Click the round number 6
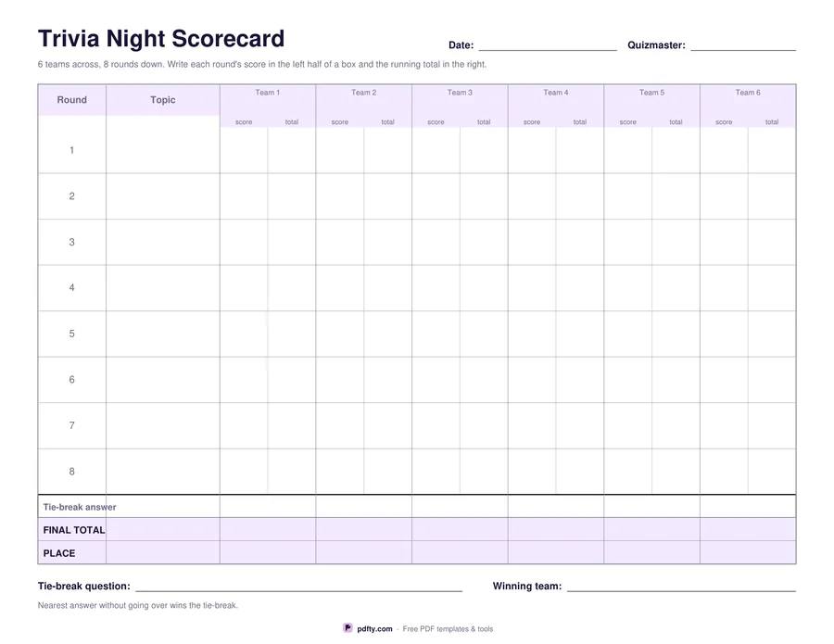The width and height of the screenshot is (834, 644). coord(71,380)
